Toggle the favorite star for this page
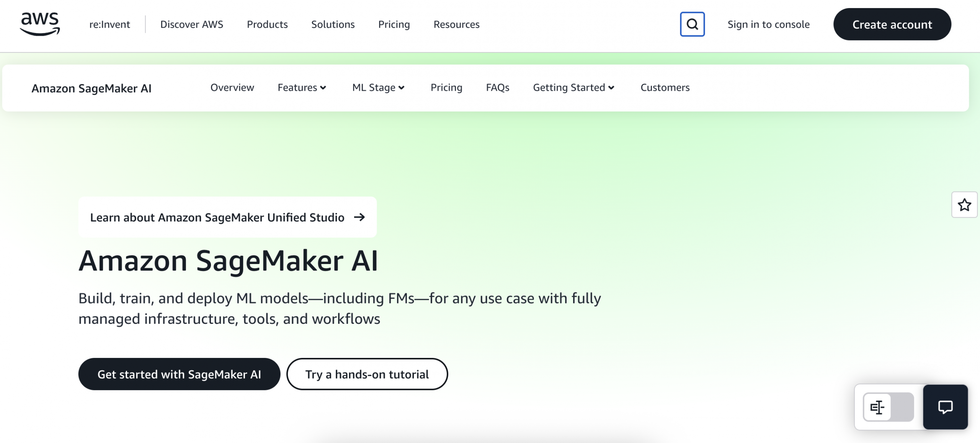The height and width of the screenshot is (443, 980). (x=964, y=204)
